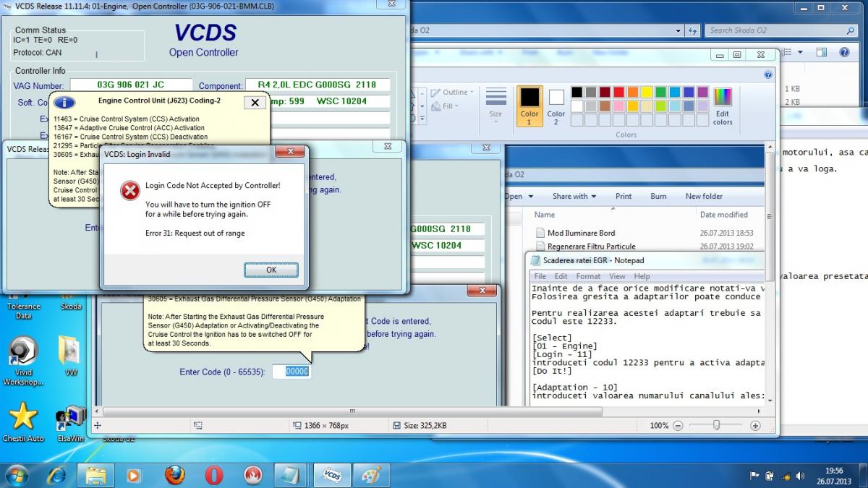Open Edit colors in Paint
This screenshot has width=868, height=488.
[x=723, y=106]
